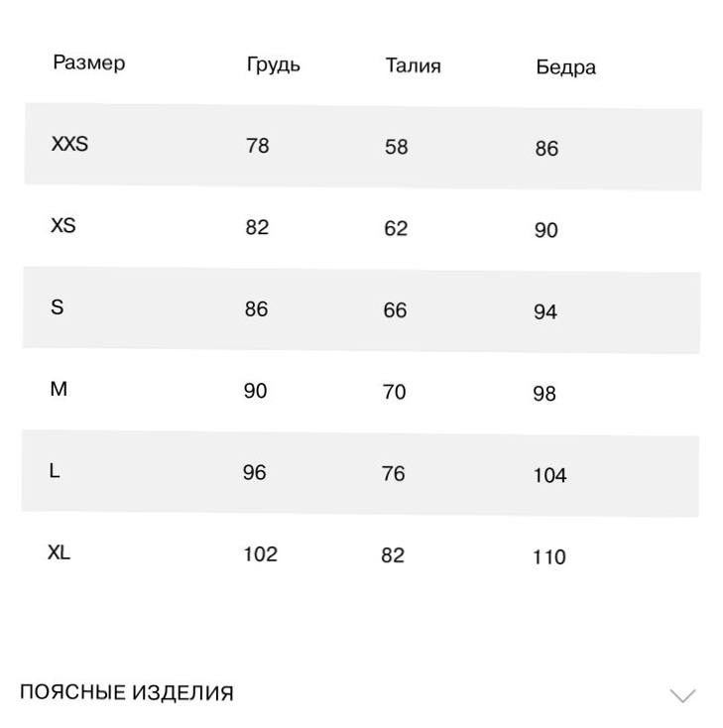Image resolution: width=723 pixels, height=728 pixels.
Task: Click waist value 76 for L
Action: pyautogui.click(x=394, y=473)
